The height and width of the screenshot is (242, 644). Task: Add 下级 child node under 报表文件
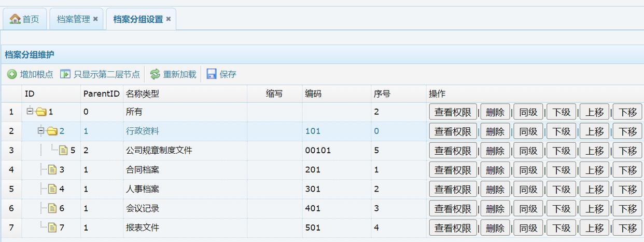point(561,228)
